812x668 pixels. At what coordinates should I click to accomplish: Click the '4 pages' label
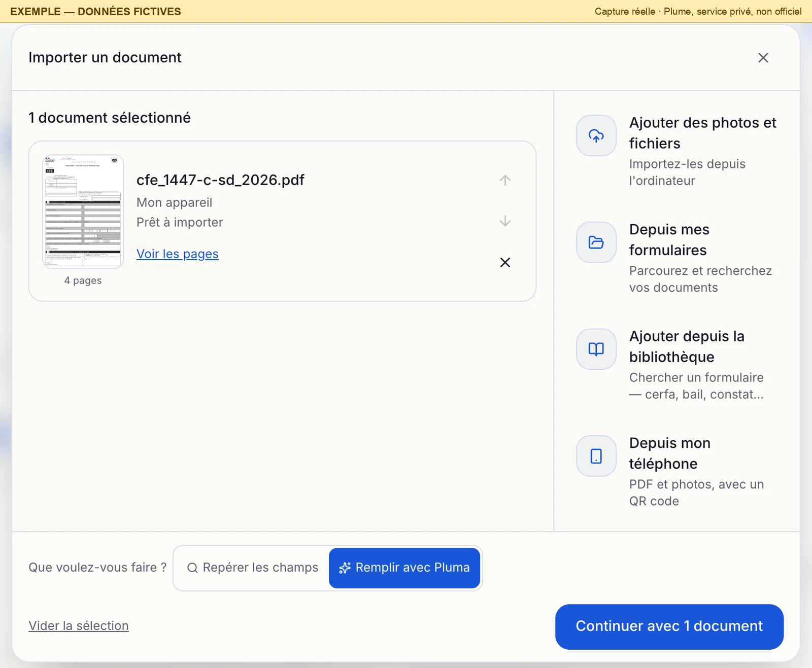click(83, 280)
